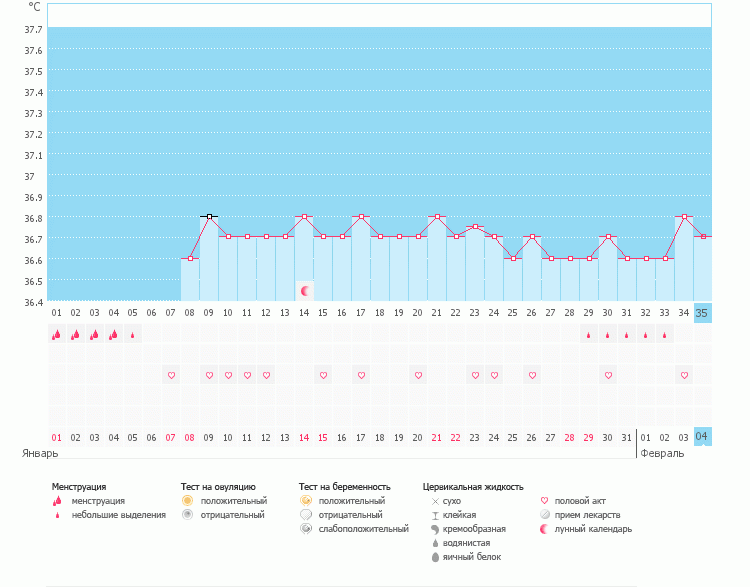750x587 pixels.
Task: Click the negative ovulation test legend icon
Action: click(187, 514)
